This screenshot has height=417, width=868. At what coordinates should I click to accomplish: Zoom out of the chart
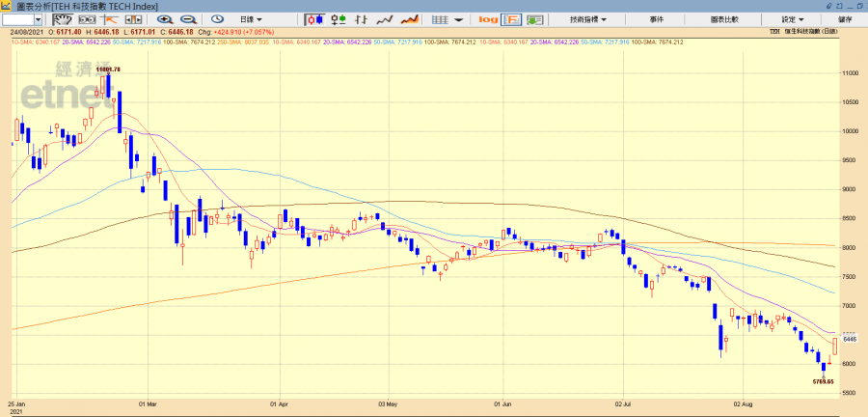pos(187,19)
